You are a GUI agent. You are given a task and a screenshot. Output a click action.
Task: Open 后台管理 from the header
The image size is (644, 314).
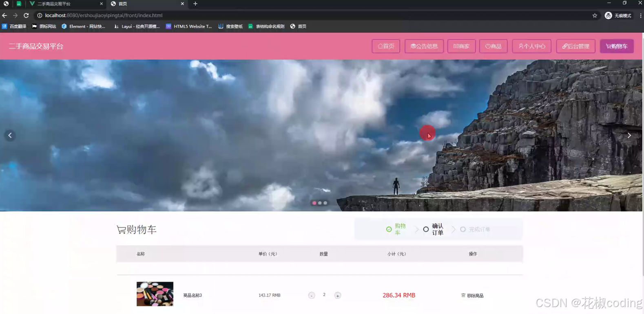tap(575, 46)
